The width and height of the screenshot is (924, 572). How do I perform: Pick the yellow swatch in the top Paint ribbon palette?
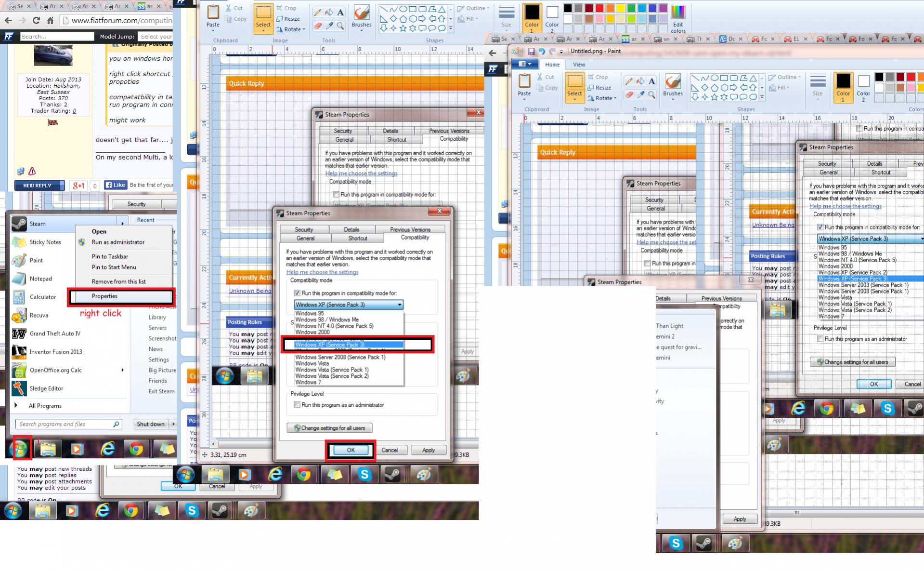pyautogui.click(x=621, y=8)
